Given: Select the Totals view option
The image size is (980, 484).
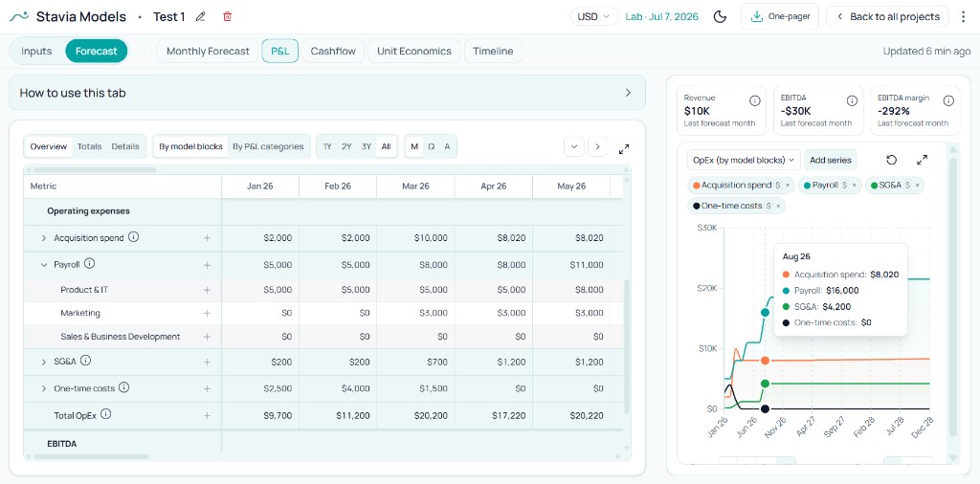Looking at the screenshot, I should point(89,146).
